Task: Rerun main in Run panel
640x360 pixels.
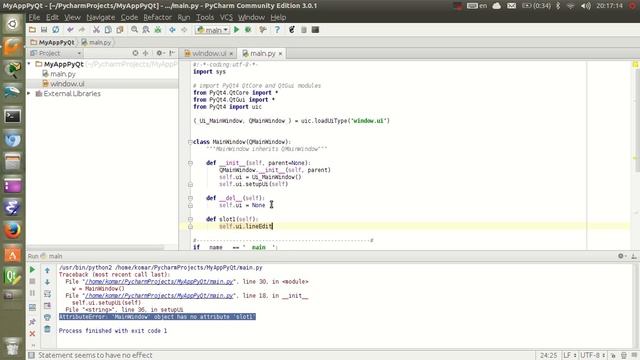Action: 32,270
